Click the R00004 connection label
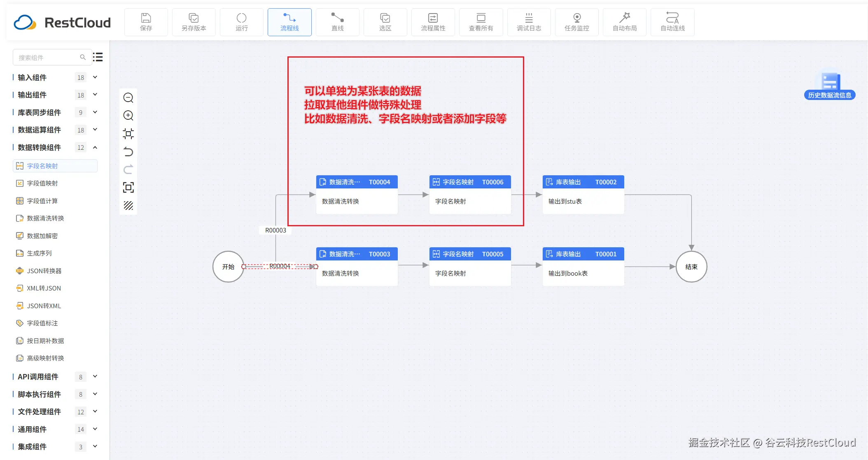This screenshot has height=460, width=868. [x=280, y=266]
